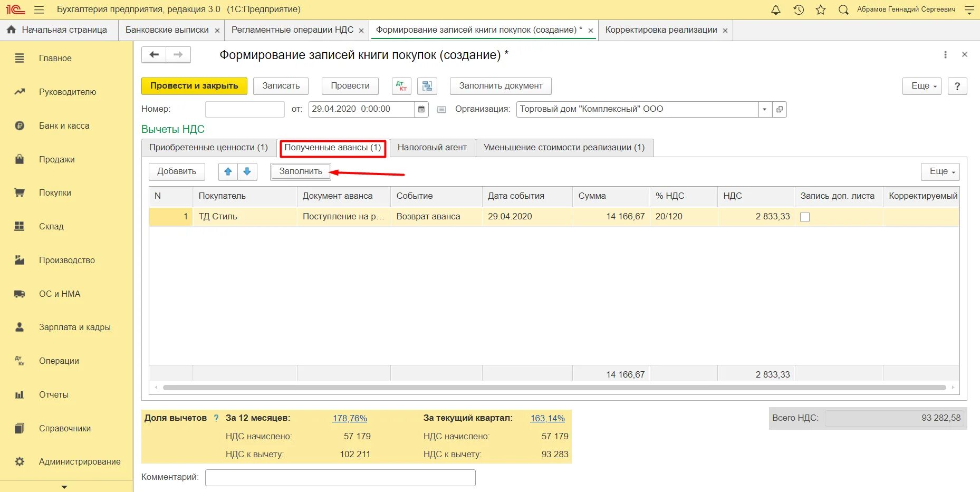Open the Отчеты section

(x=54, y=394)
